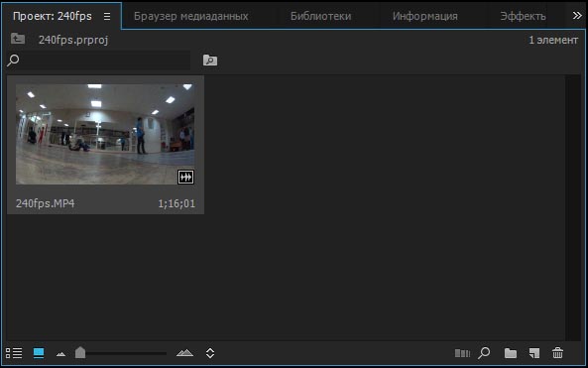Select the 240fps.MP4 file name label
This screenshot has height=368, width=588.
[45, 203]
